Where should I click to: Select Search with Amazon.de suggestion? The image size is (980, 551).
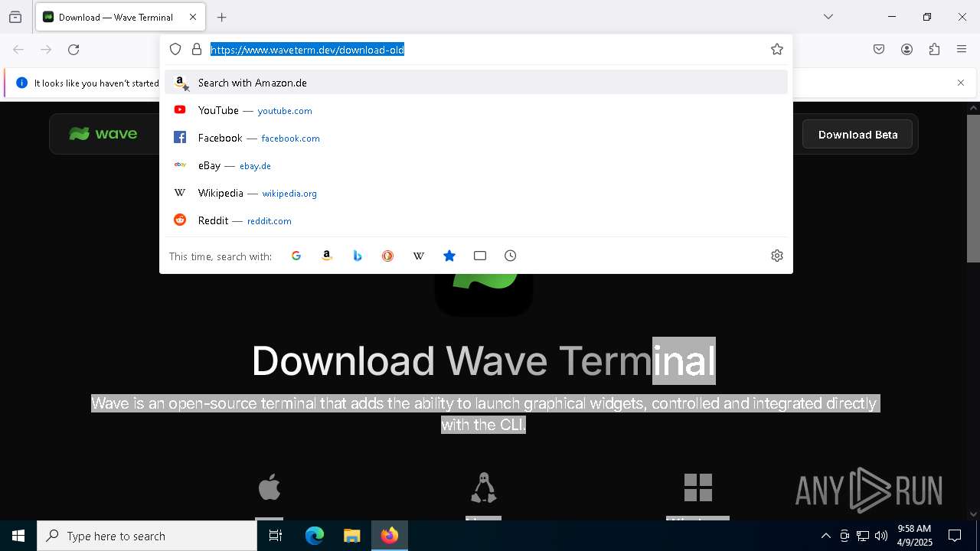[x=476, y=83]
